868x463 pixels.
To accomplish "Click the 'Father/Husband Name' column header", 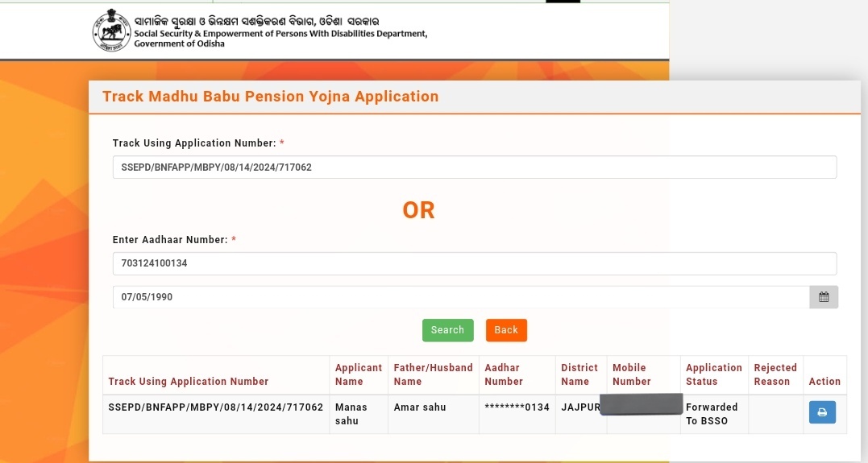I will (433, 374).
